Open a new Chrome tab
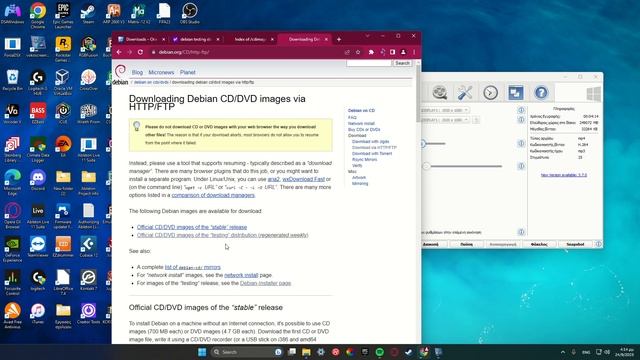This screenshot has height=360, width=640. (x=339, y=40)
